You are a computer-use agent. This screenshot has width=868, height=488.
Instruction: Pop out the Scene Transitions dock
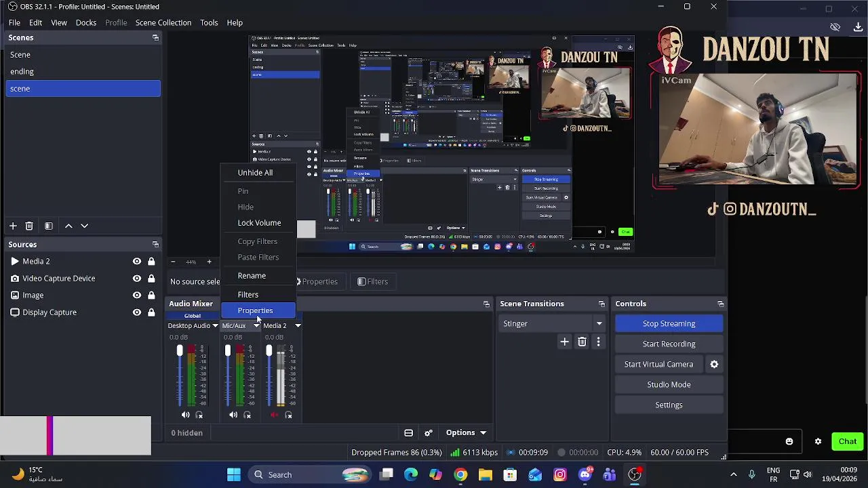point(601,304)
